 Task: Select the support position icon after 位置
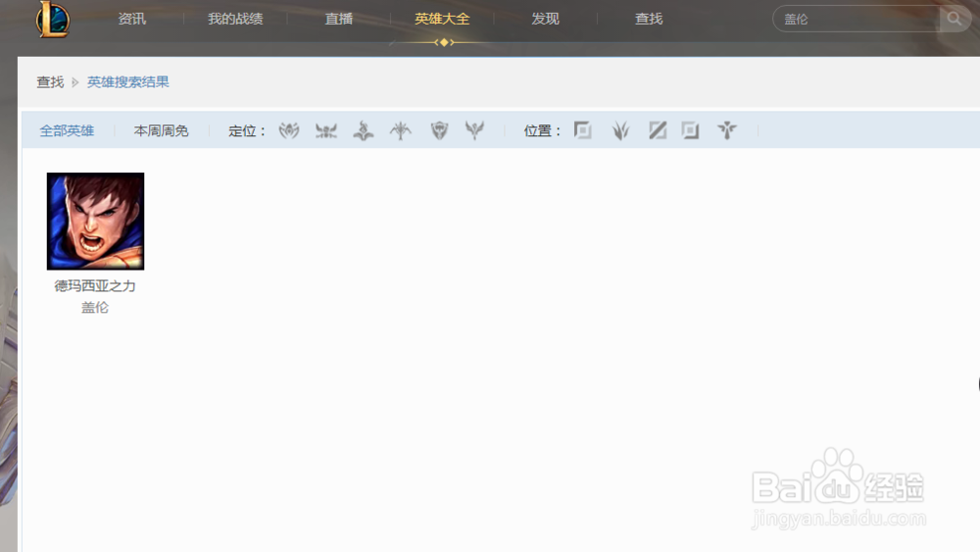[727, 130]
